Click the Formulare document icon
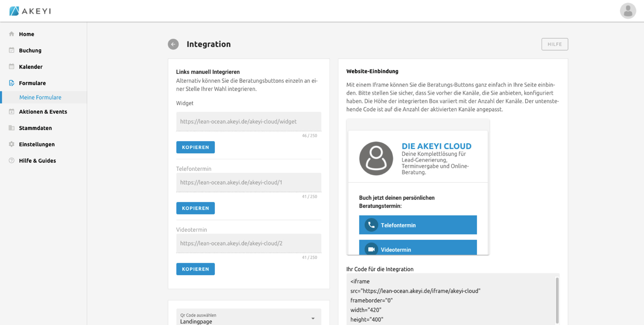Viewport: 644px width, 325px height. tap(12, 83)
